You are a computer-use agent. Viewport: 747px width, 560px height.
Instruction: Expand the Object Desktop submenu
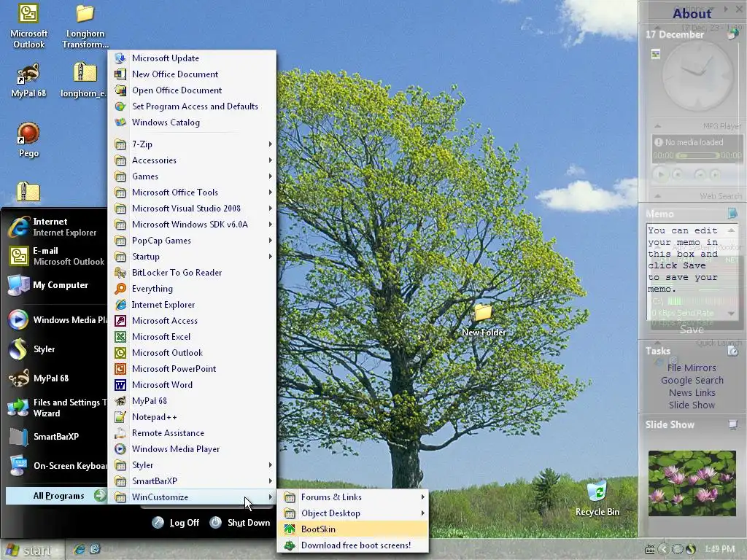click(352, 513)
